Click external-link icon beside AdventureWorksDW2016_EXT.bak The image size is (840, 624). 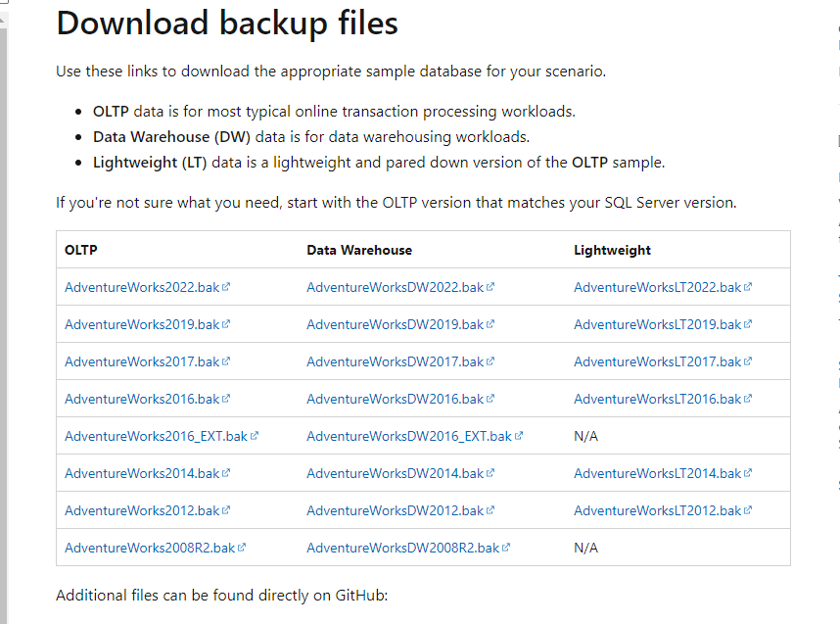519,436
